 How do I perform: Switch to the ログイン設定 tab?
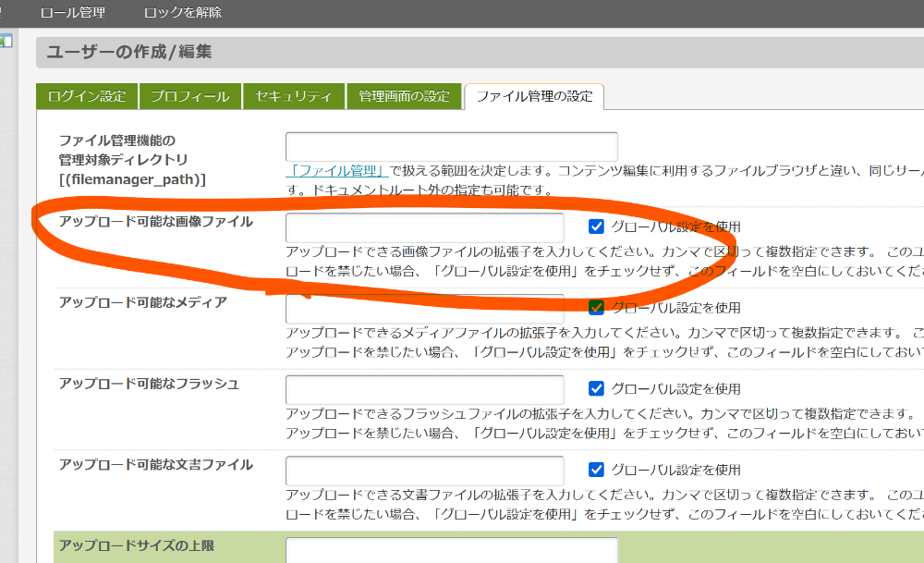pyautogui.click(x=87, y=96)
